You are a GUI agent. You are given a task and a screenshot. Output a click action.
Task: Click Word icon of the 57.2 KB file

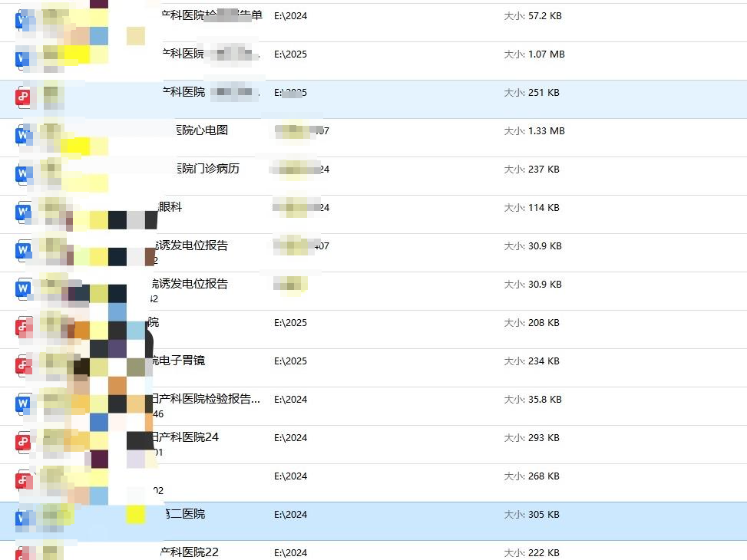pos(22,21)
